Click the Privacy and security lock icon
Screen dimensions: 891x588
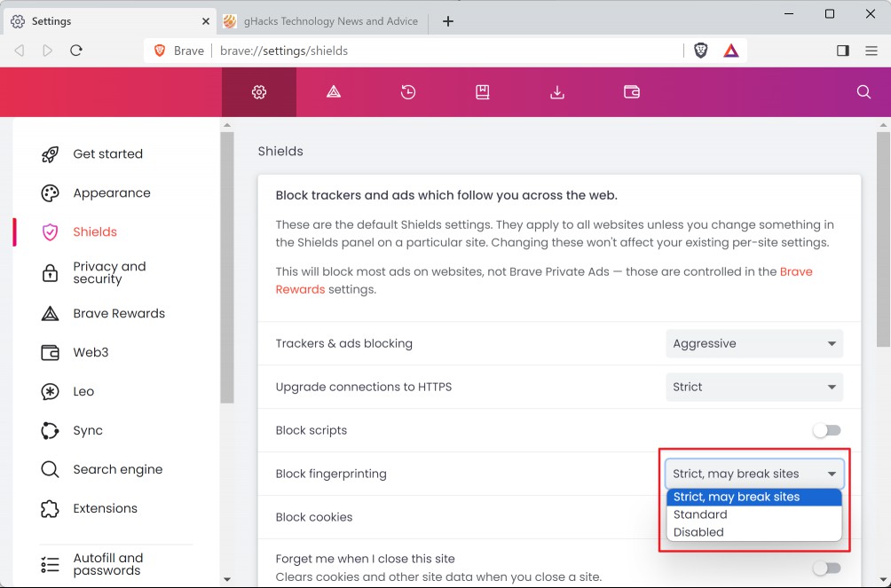pos(50,272)
